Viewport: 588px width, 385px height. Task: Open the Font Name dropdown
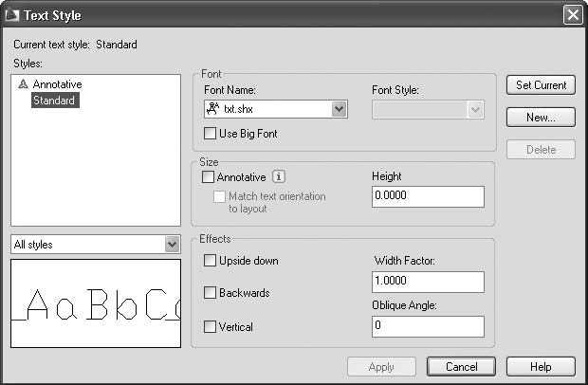tap(339, 109)
